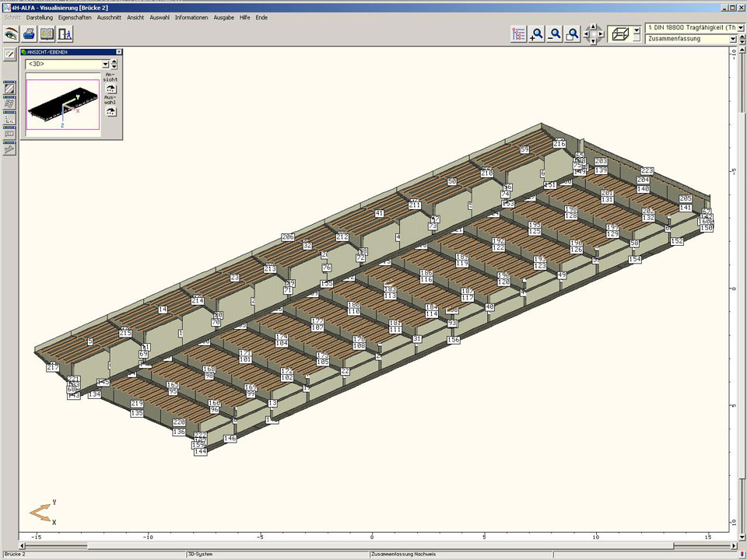Expand the <3D> view dropdown
Screen dimensions: 747x560
tap(105, 64)
